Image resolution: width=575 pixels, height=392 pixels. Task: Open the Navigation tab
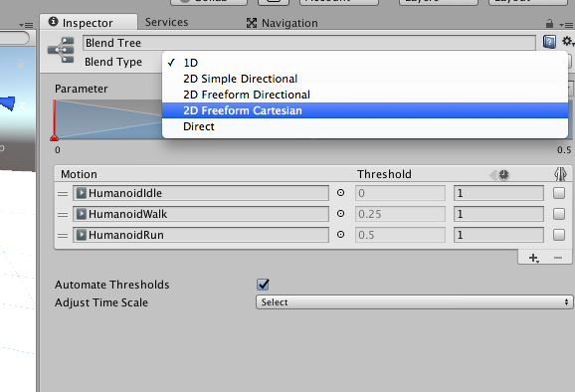point(282,23)
